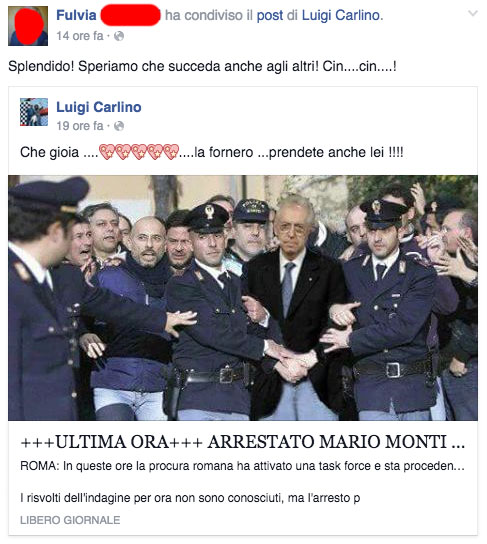The image size is (487, 544).
Task: Open the arrest photo article image
Action: coord(243,298)
